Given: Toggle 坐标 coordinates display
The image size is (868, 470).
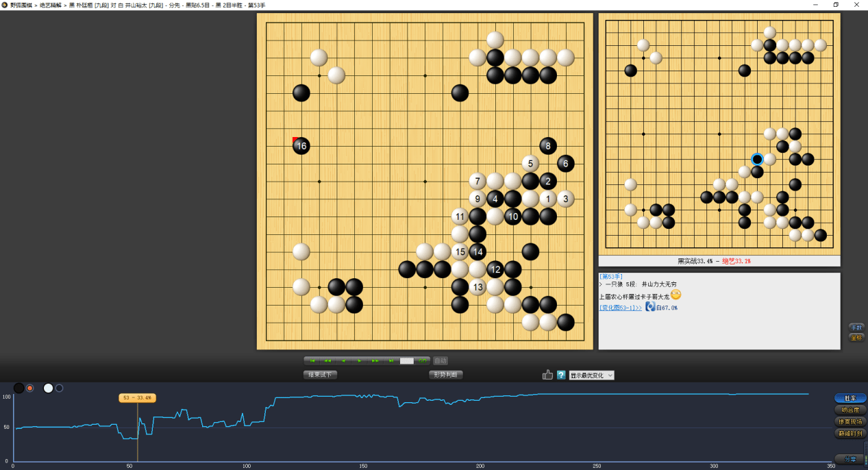Looking at the screenshot, I should (x=856, y=337).
